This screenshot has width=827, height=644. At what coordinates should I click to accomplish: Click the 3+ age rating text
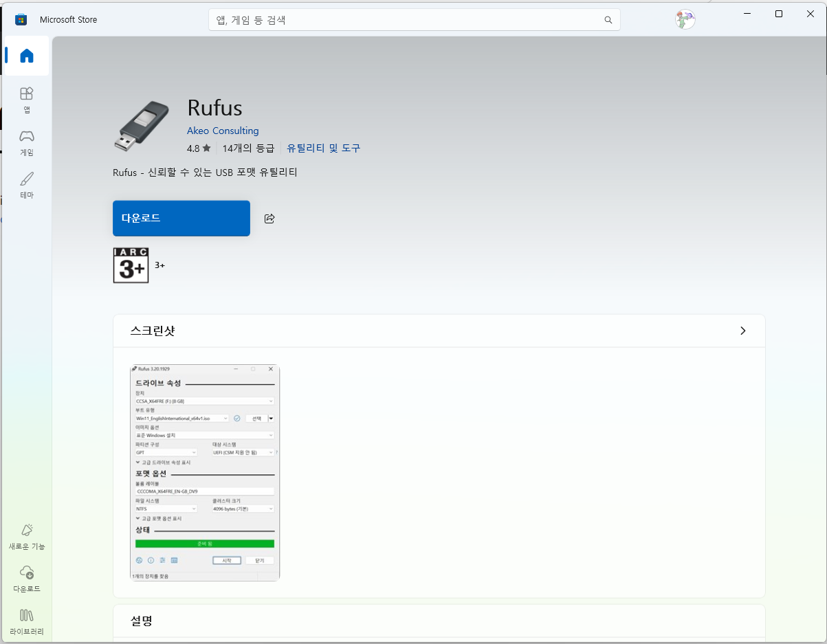pos(159,265)
